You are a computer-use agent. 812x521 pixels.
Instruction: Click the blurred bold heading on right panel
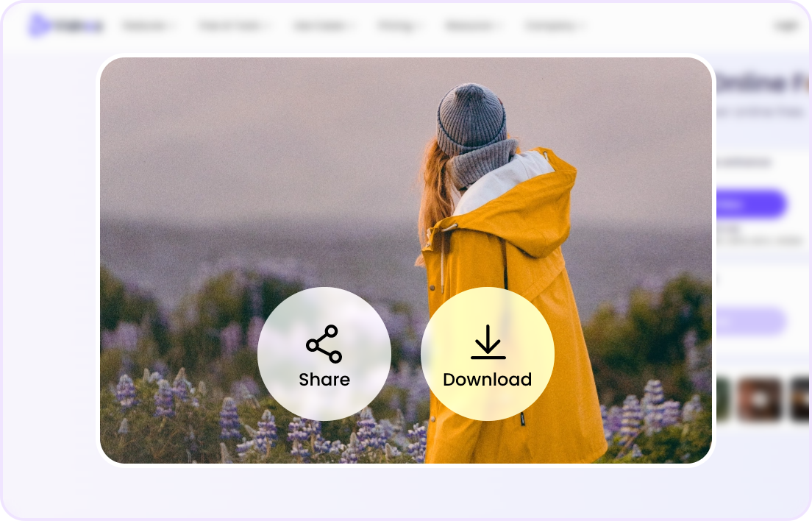point(761,85)
